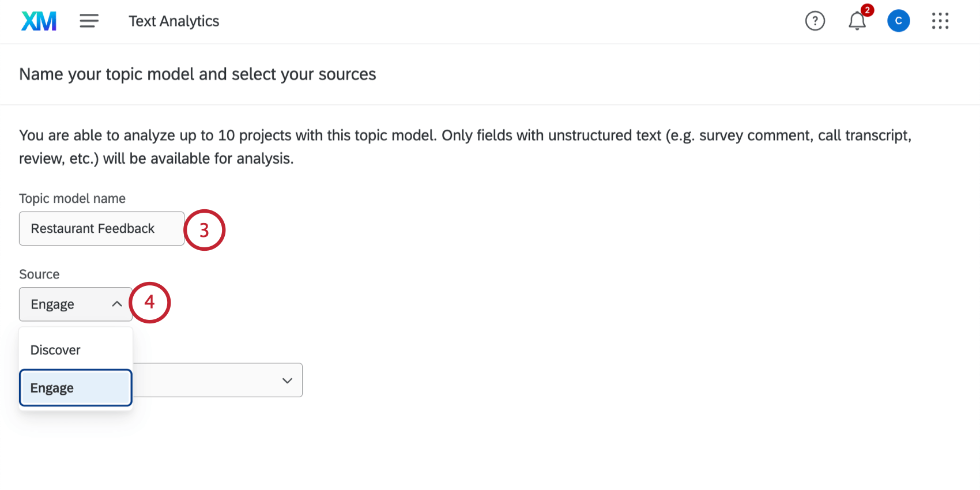Image resolution: width=980 pixels, height=490 pixels.
Task: Open the app switcher waffle grid
Action: click(940, 20)
